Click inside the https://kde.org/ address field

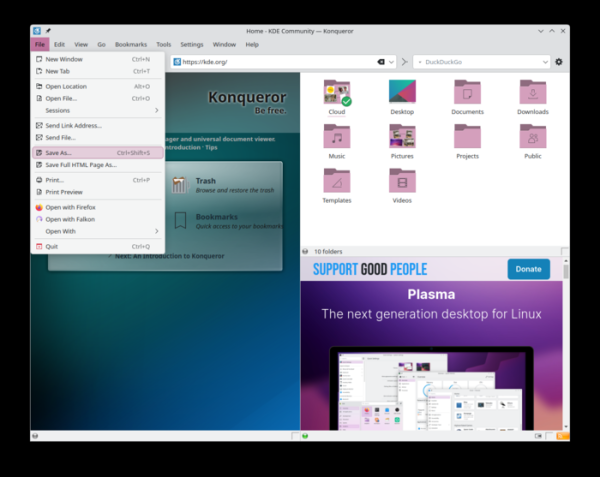pyautogui.click(x=270, y=62)
